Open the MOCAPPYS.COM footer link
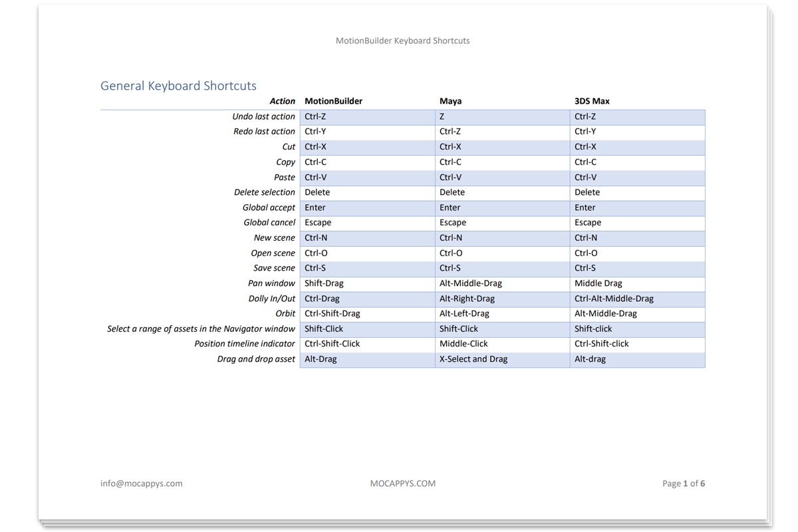 (x=402, y=483)
